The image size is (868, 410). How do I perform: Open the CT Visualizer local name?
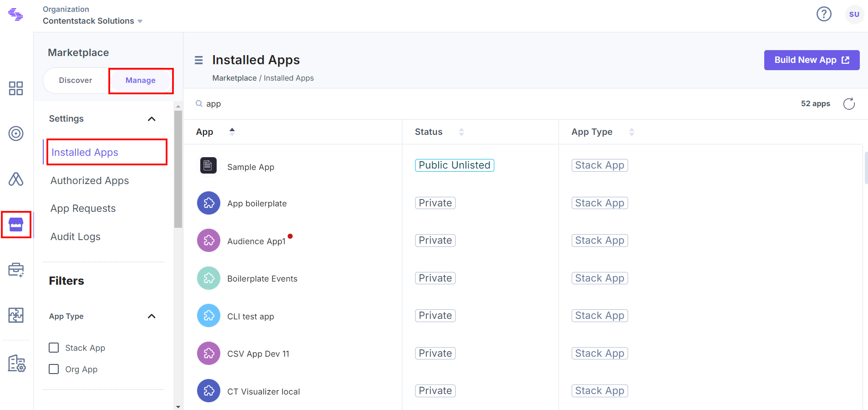coord(264,392)
